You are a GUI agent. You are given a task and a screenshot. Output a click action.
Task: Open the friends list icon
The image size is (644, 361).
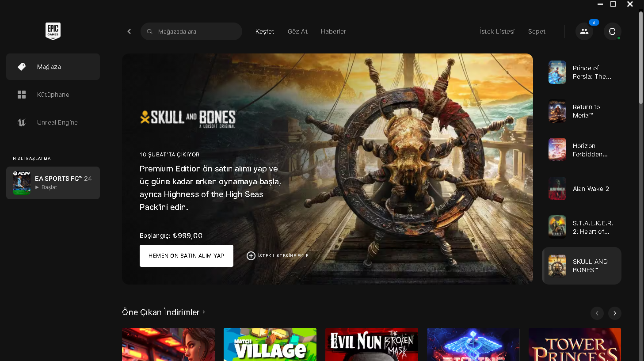(x=584, y=31)
